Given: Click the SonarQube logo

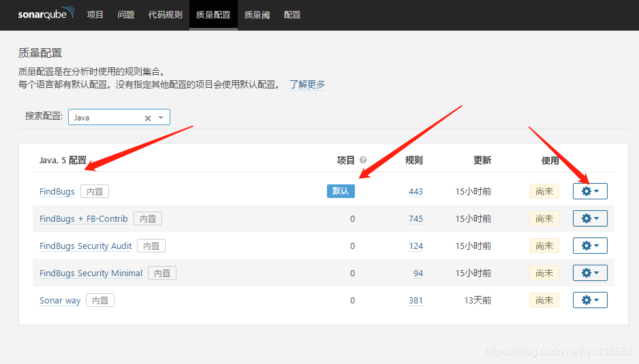Looking at the screenshot, I should pos(46,13).
